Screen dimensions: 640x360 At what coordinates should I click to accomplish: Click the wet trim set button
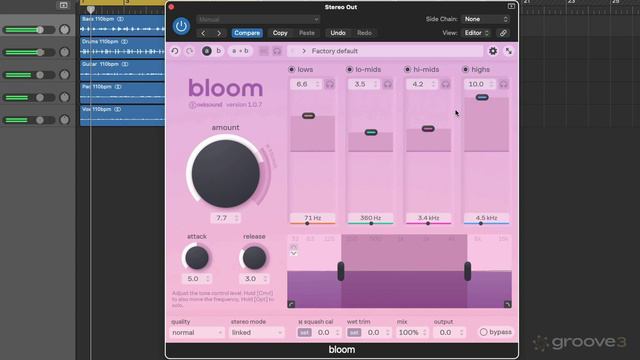pyautogui.click(x=354, y=333)
